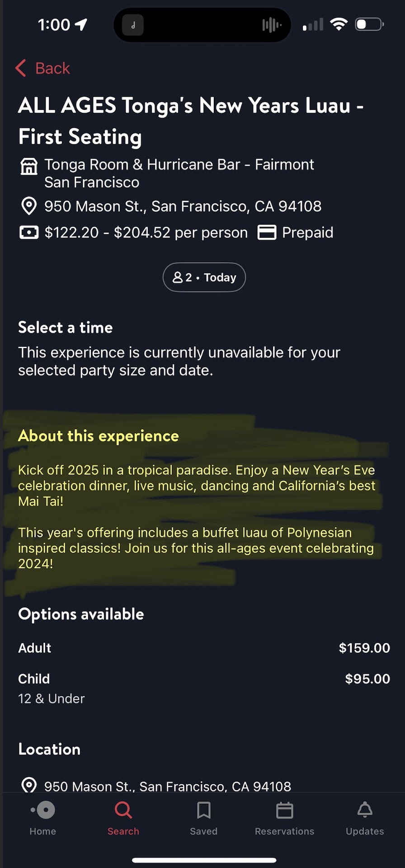Click the cash price icon
Screen dimensions: 405x868
tap(29, 232)
